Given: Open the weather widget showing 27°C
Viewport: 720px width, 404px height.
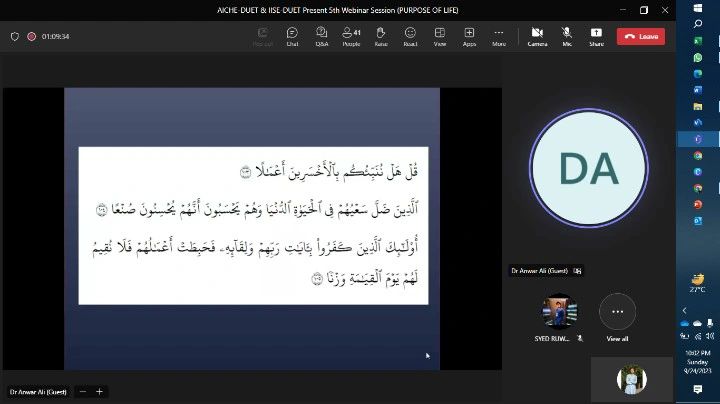Looking at the screenshot, I should (698, 283).
